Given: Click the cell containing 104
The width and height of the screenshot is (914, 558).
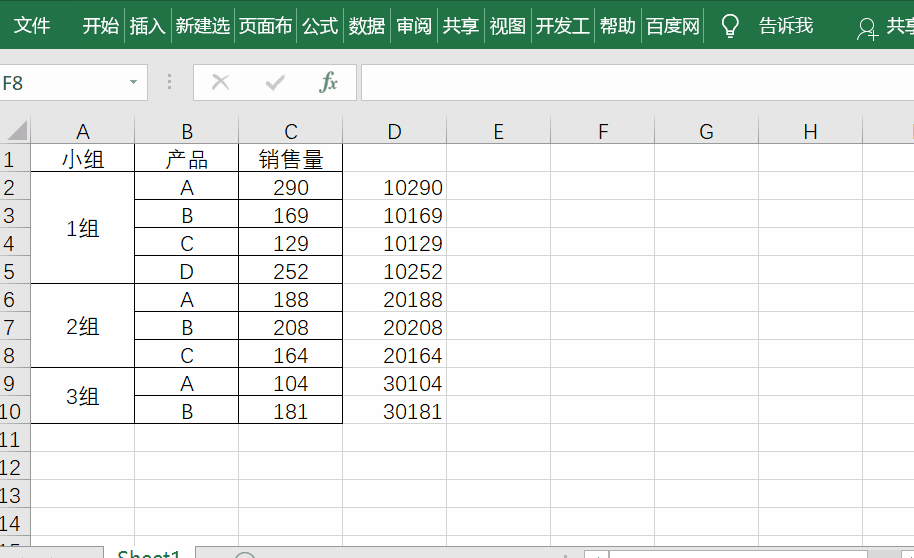Looking at the screenshot, I should click(290, 383).
